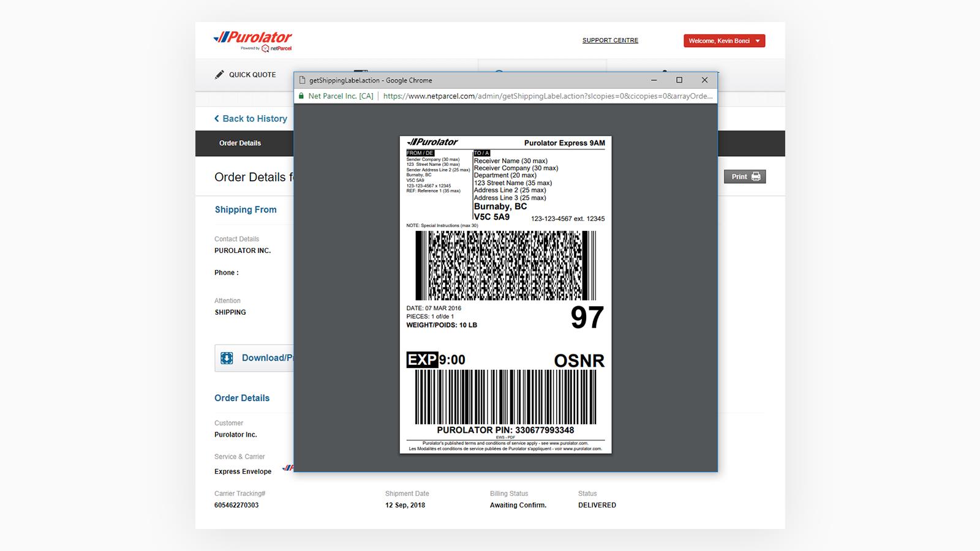This screenshot has width=980, height=551.
Task: Click the back chevron beside Back to History
Action: coord(216,118)
